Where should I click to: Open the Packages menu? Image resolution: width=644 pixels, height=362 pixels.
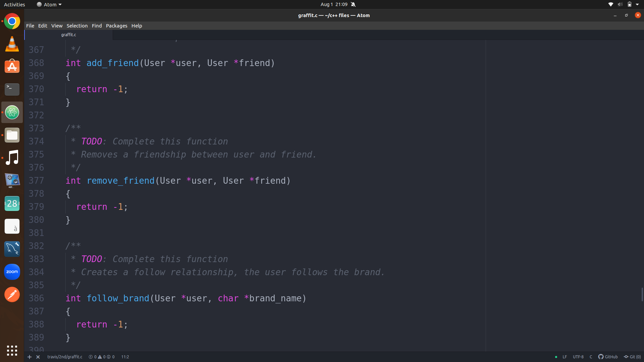tap(116, 26)
